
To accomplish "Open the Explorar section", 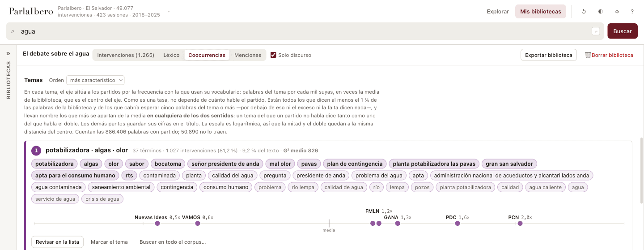I will 498,12.
